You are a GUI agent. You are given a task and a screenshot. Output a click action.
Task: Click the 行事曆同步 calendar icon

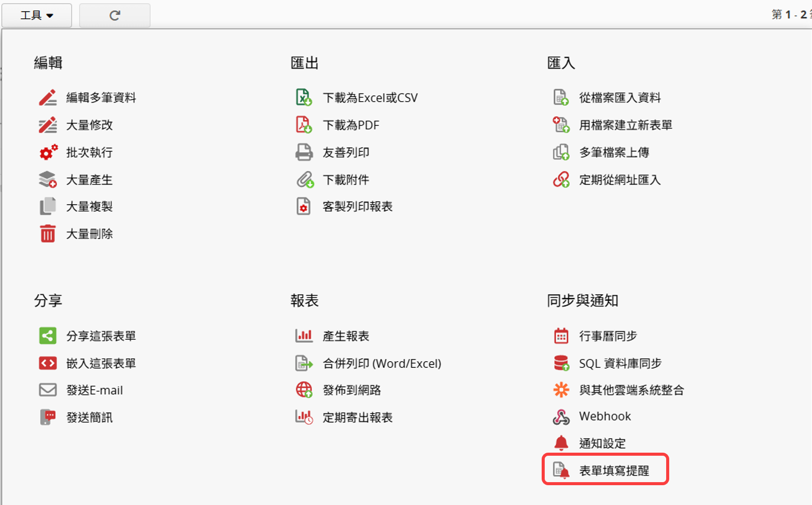tap(561, 336)
